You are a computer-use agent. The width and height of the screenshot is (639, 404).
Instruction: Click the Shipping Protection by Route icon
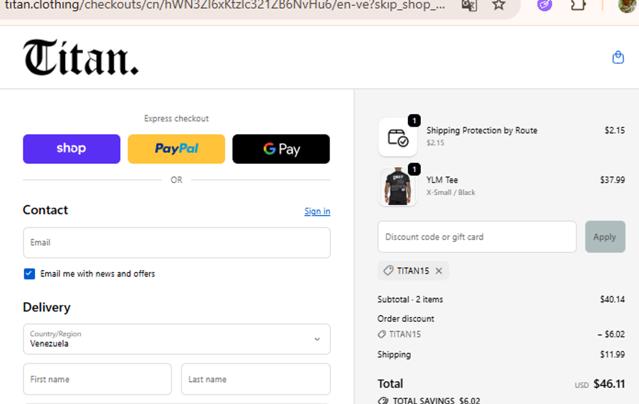pyautogui.click(x=398, y=137)
